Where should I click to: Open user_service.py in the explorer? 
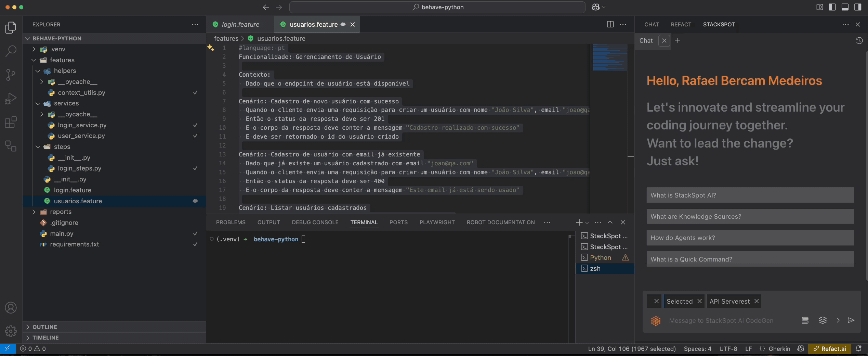114,136
